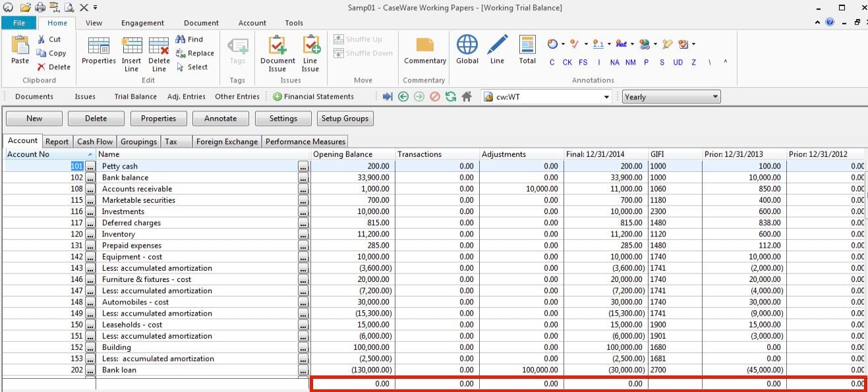Image resolution: width=868 pixels, height=392 pixels.
Task: Open the Performance Measures tab
Action: point(305,141)
